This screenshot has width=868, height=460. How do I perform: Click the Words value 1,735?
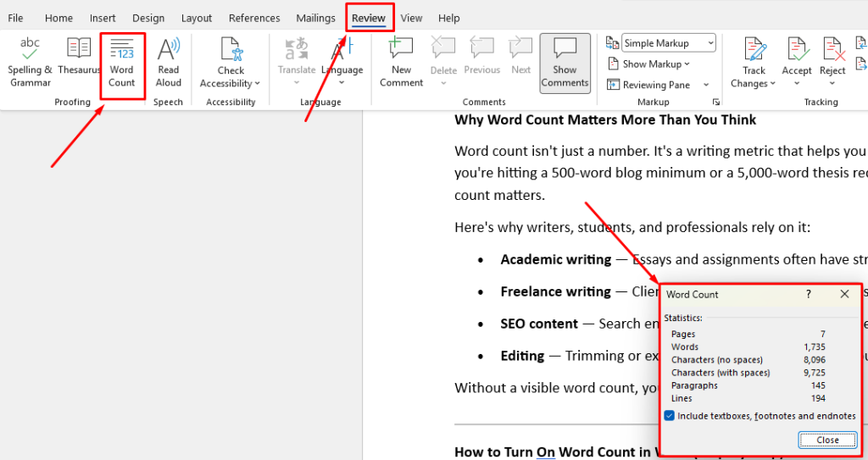coord(815,347)
